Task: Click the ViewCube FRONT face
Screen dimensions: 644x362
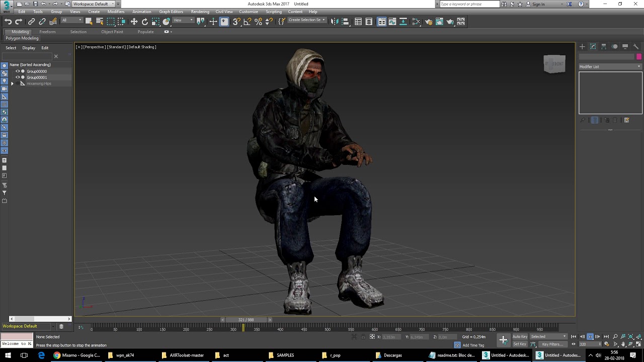Action: pyautogui.click(x=557, y=64)
